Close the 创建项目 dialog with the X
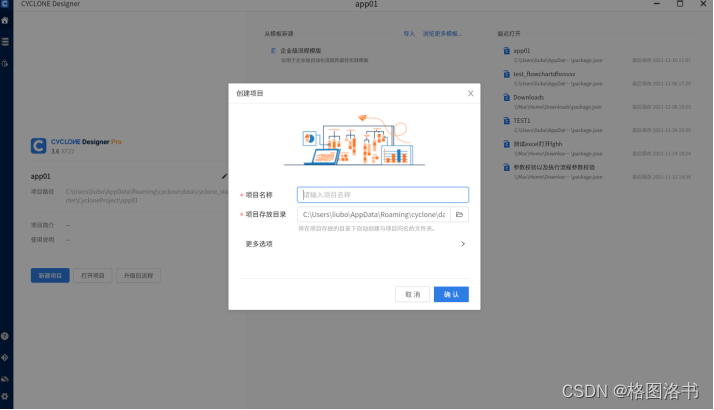The width and height of the screenshot is (714, 410). coord(470,93)
